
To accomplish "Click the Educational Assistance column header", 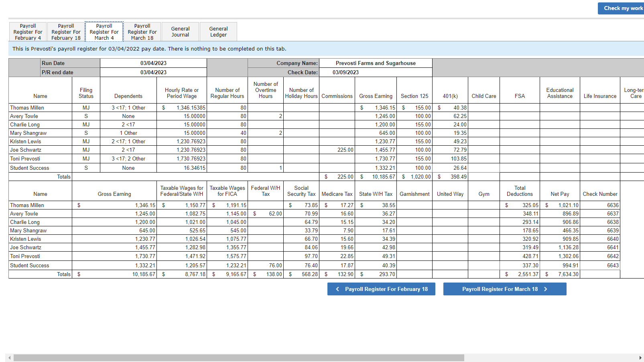I will click(x=560, y=93).
